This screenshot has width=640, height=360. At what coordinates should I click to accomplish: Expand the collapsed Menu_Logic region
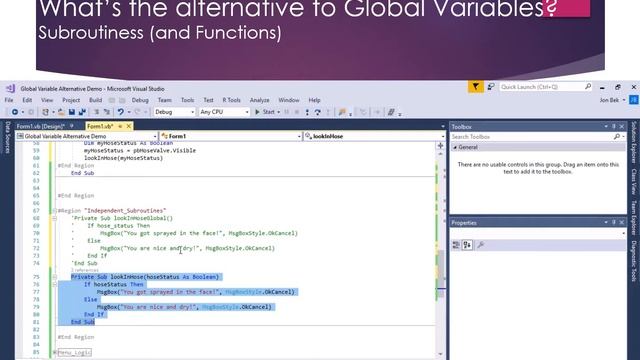coord(54,352)
